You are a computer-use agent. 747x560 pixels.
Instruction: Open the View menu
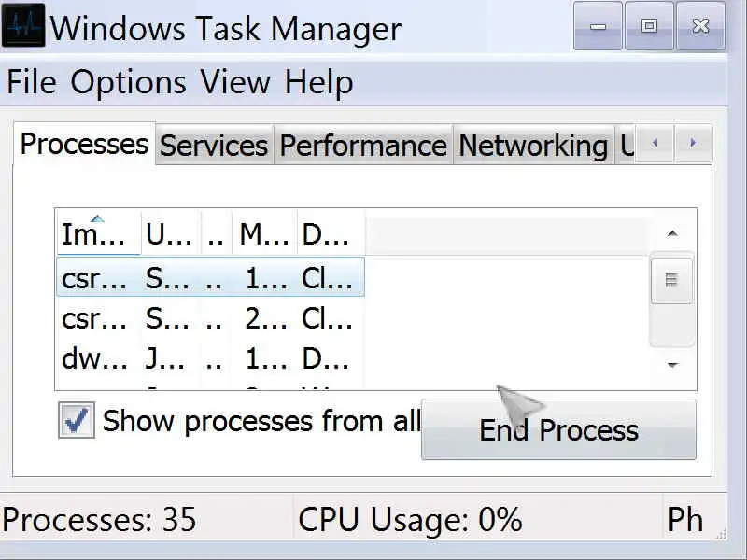(235, 82)
